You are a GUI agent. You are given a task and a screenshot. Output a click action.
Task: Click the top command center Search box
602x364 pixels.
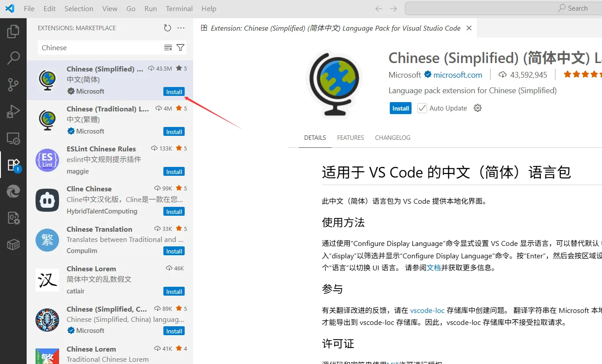click(503, 8)
